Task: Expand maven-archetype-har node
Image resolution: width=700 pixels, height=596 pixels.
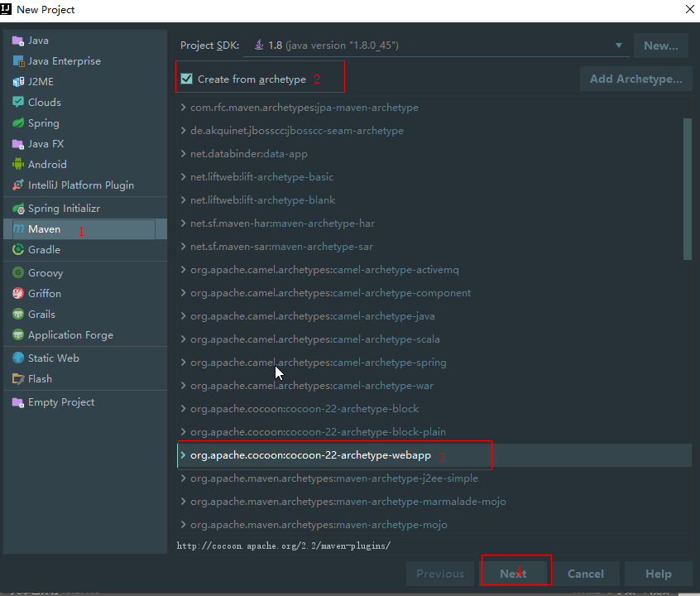Action: coord(183,223)
